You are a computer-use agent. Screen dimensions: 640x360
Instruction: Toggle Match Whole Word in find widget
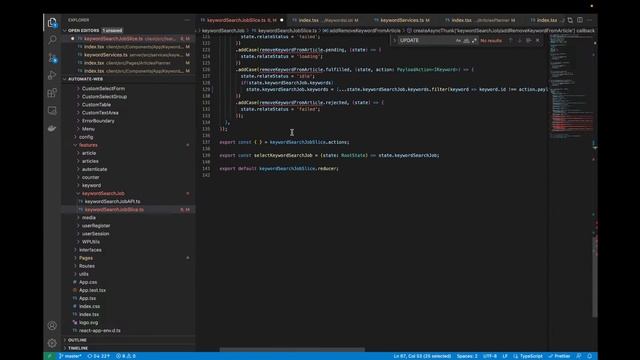466,40
